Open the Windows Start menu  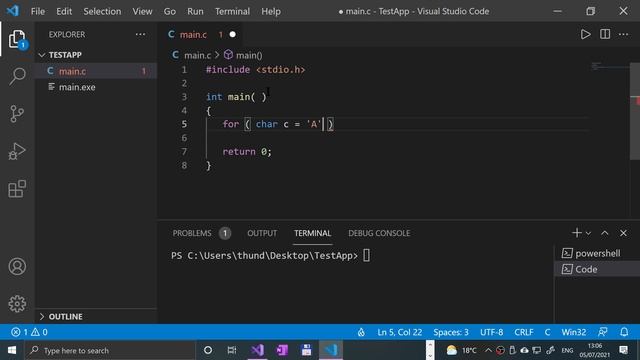click(12, 350)
